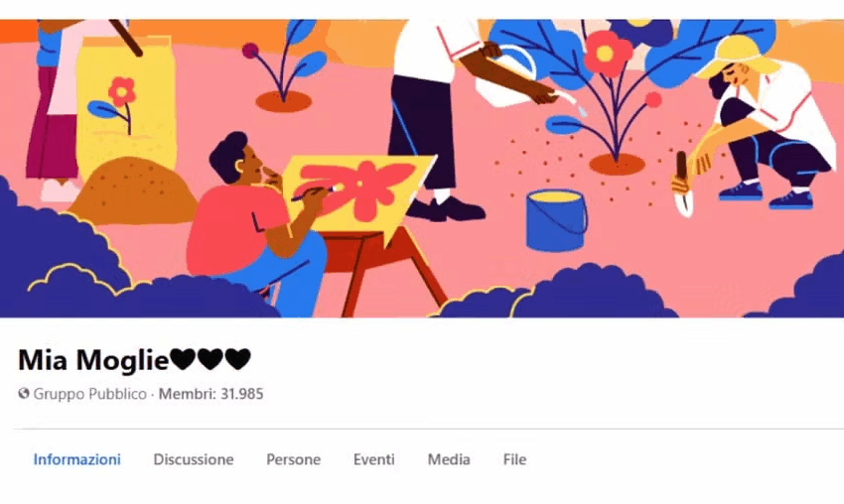Open the Informazioni tab
This screenshot has width=844, height=504.
click(77, 459)
